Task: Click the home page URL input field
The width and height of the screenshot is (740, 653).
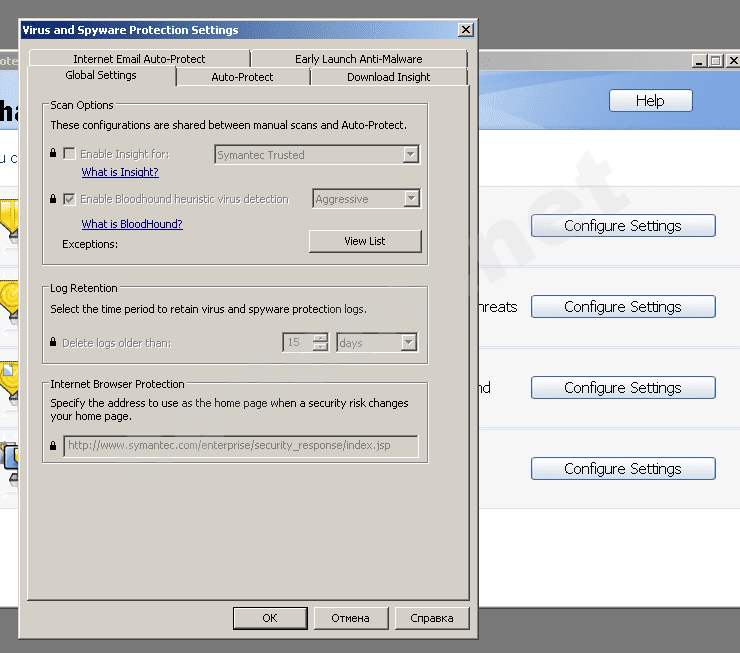Action: pyautogui.click(x=241, y=445)
